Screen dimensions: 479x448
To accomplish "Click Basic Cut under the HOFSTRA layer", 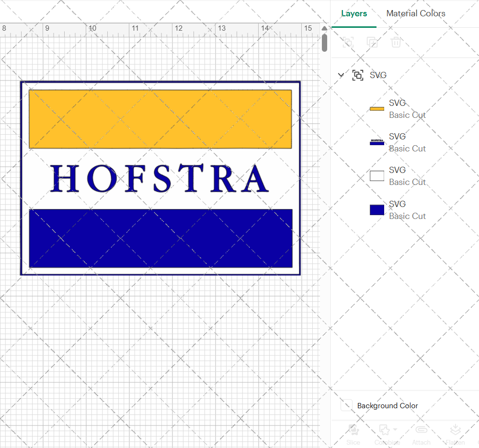I will (x=407, y=149).
